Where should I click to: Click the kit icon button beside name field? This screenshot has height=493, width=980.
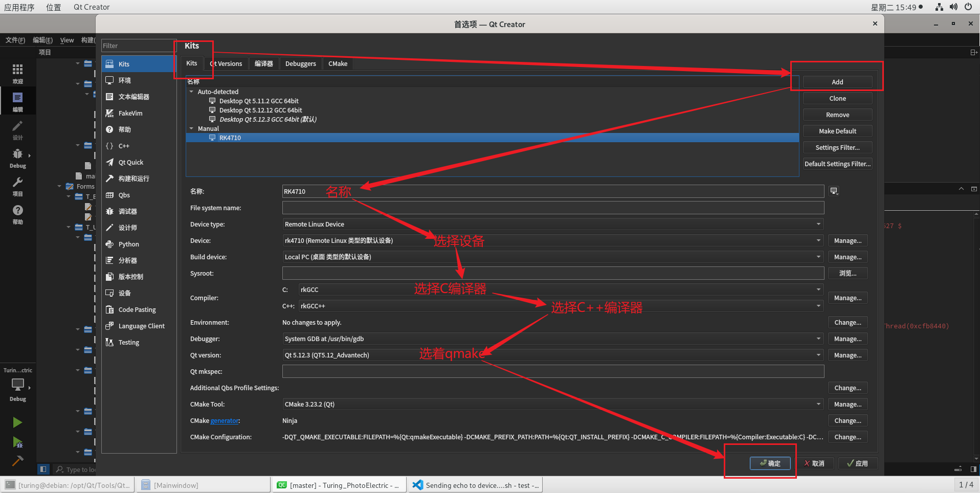click(x=834, y=191)
